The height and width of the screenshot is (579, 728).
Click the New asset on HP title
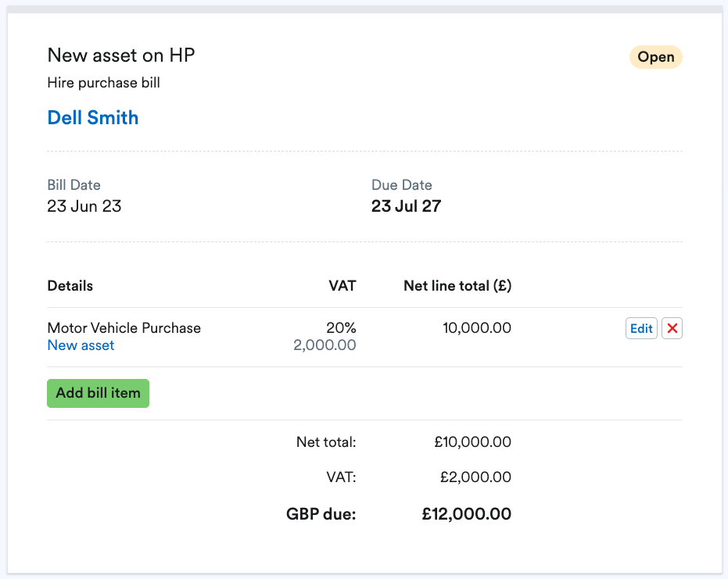pos(121,55)
